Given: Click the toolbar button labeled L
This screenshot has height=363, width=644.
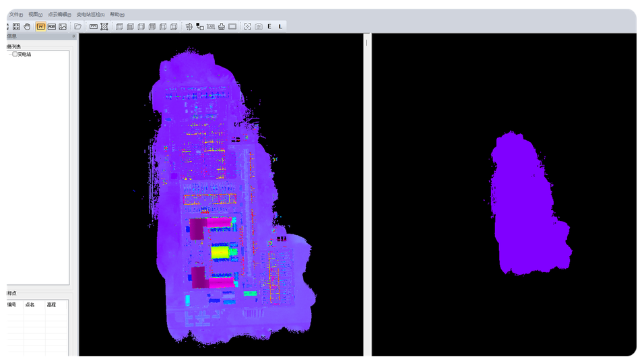Looking at the screenshot, I should click(280, 26).
